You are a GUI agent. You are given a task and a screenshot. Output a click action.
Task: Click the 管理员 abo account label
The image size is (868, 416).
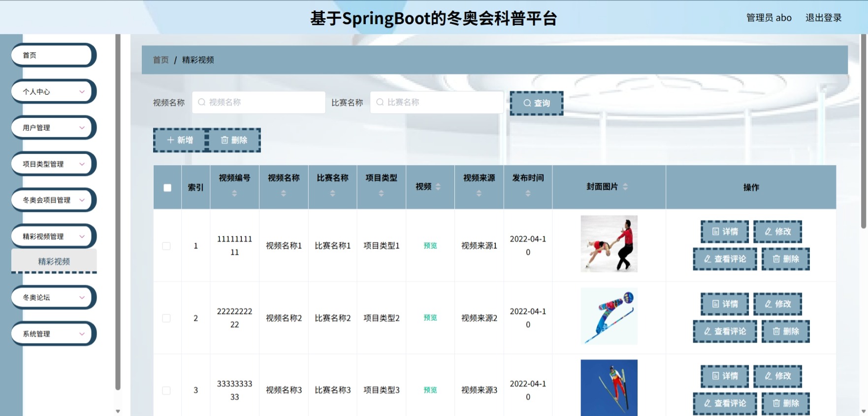pos(769,18)
